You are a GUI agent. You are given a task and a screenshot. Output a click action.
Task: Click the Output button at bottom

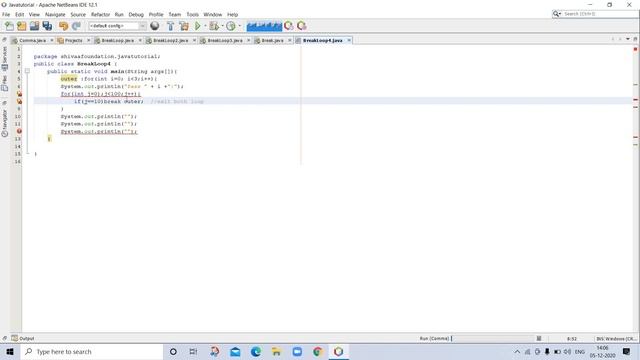coord(23,338)
